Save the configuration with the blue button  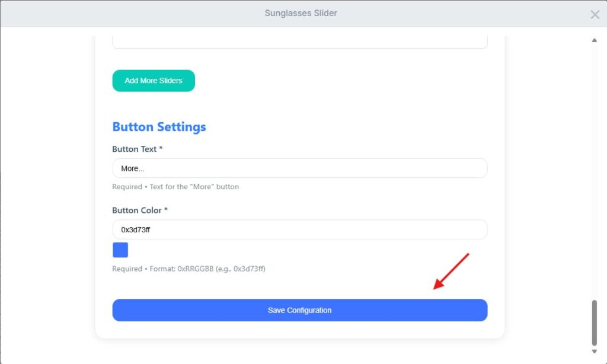click(x=299, y=310)
